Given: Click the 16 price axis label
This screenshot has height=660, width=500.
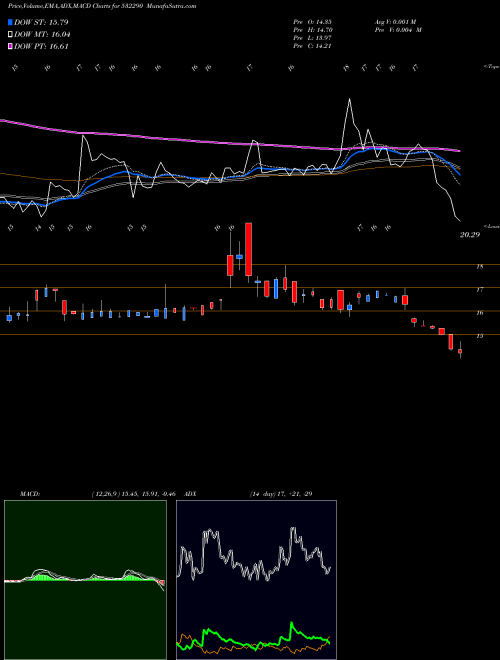Looking at the screenshot, I should tap(479, 313).
